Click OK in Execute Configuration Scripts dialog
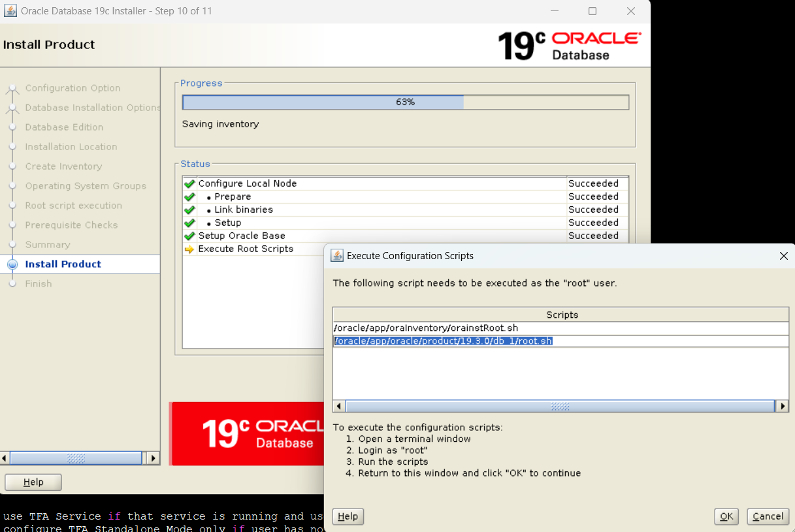 pyautogui.click(x=726, y=516)
